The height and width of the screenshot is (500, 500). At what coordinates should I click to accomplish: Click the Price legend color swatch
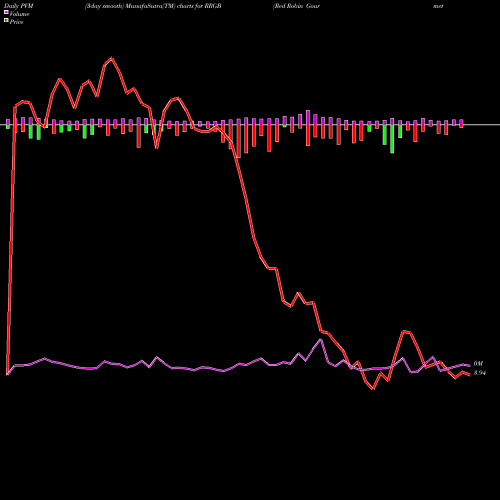tap(6, 21)
